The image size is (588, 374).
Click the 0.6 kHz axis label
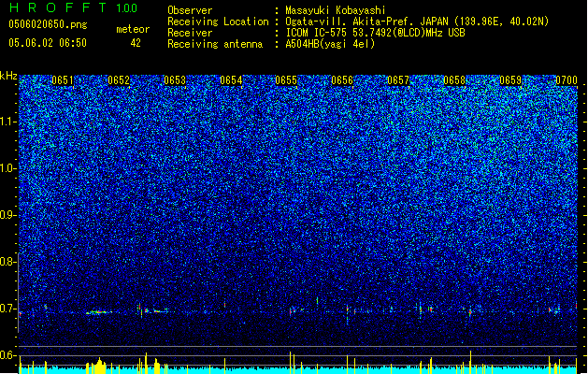(x=8, y=355)
